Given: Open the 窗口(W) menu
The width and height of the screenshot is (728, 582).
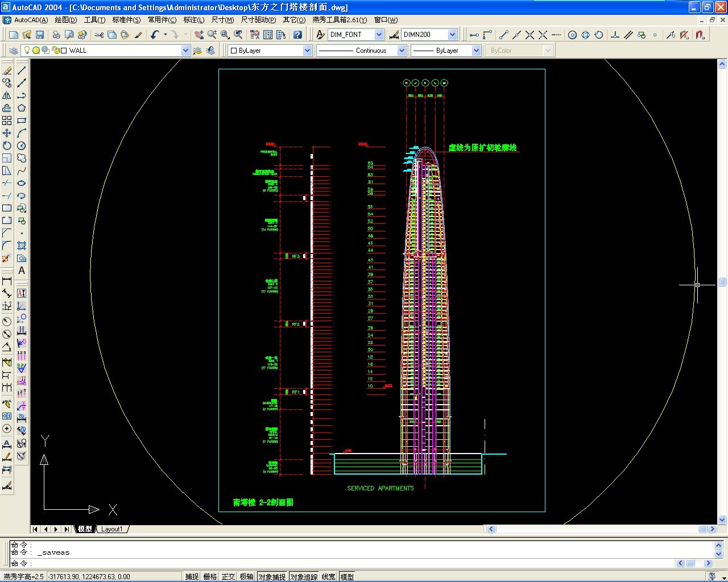Looking at the screenshot, I should pos(386,20).
